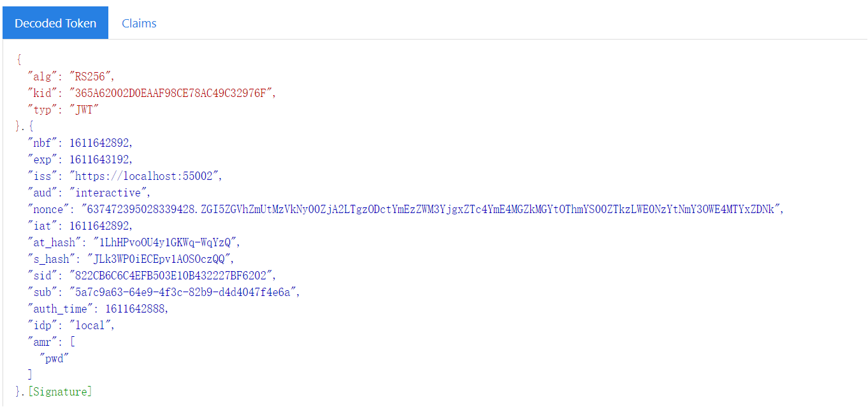Click the [Signature] placeholder text
This screenshot has width=868, height=407.
[60, 392]
